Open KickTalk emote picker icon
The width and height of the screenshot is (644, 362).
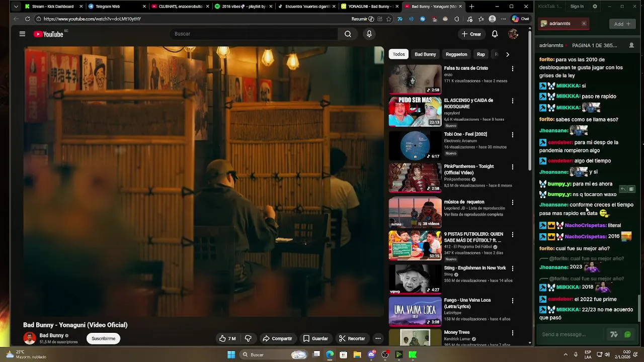tap(627, 334)
